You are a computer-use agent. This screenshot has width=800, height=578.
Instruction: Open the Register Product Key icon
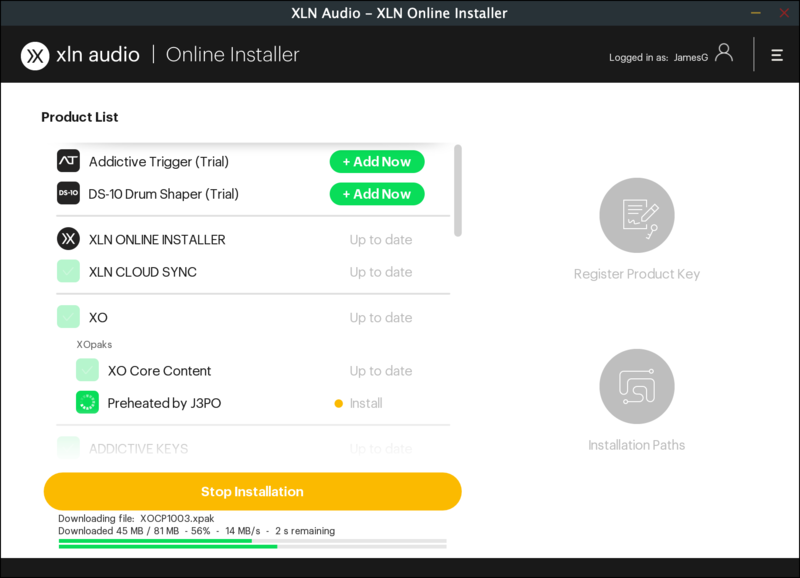point(637,215)
